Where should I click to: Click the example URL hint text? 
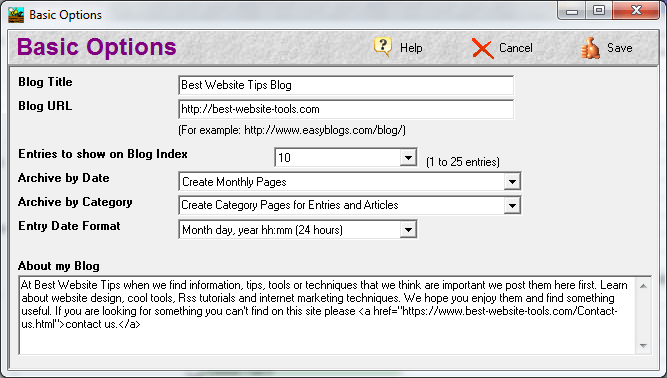click(x=292, y=130)
